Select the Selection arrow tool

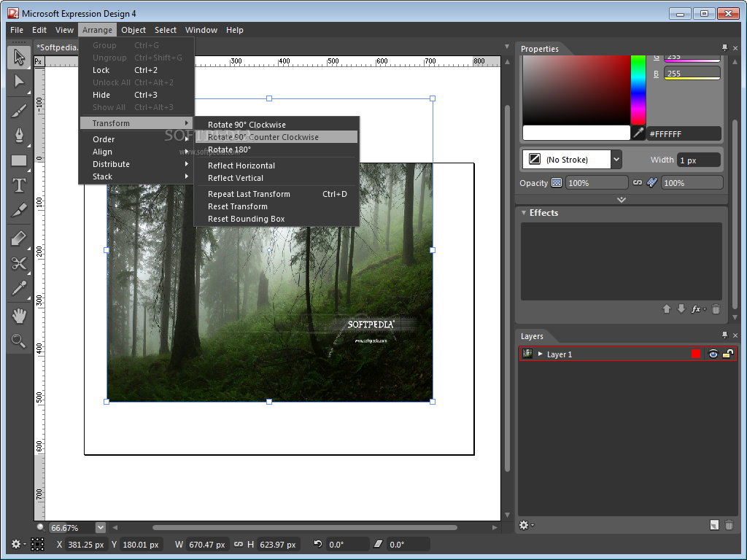point(19,57)
